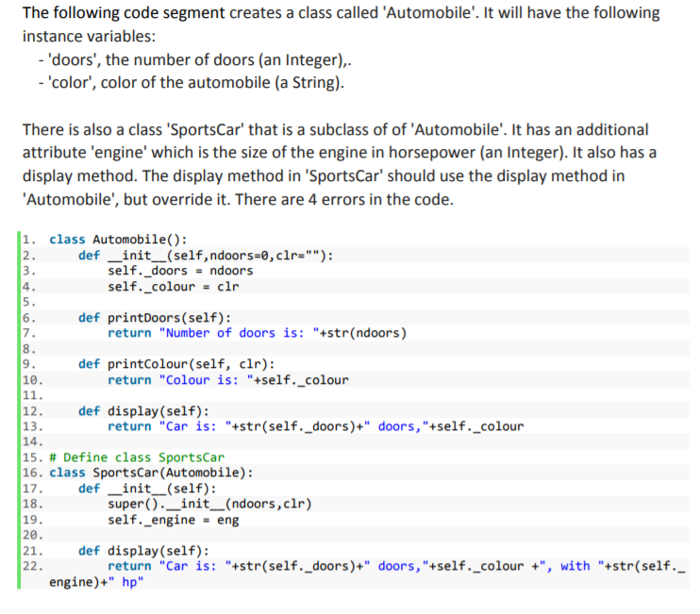Screen dimensions: 700x614
Task: Click line number '8.' in code gutter
Action: 29,348
